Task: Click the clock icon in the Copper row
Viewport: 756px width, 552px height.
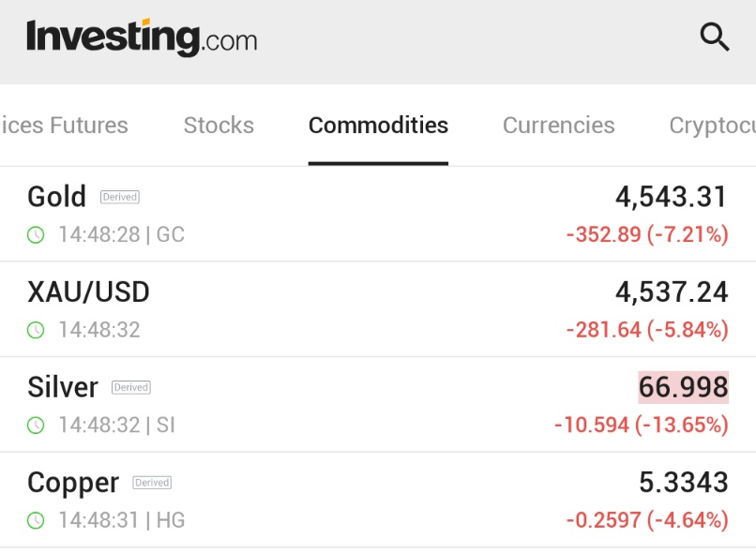Action: coord(36,521)
